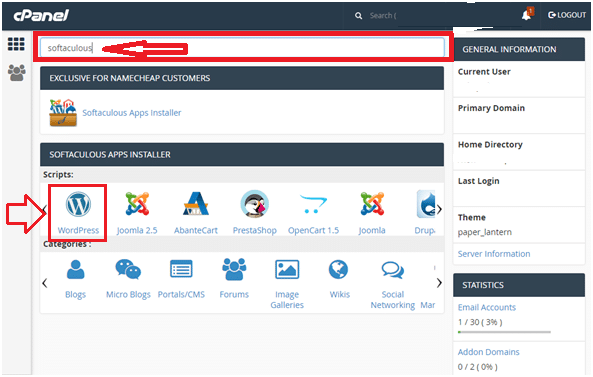The image size is (593, 377).
Task: Click the softaculous search input field
Action: click(242, 48)
